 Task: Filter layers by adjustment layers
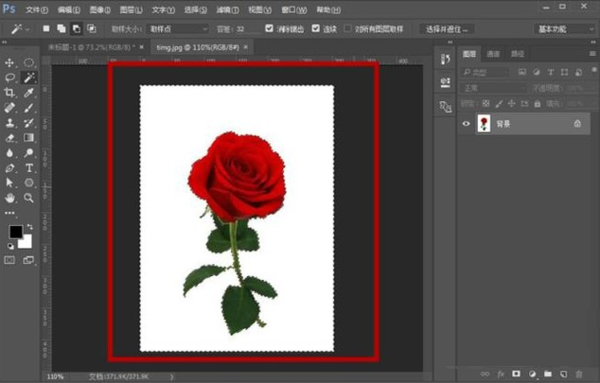coord(536,72)
